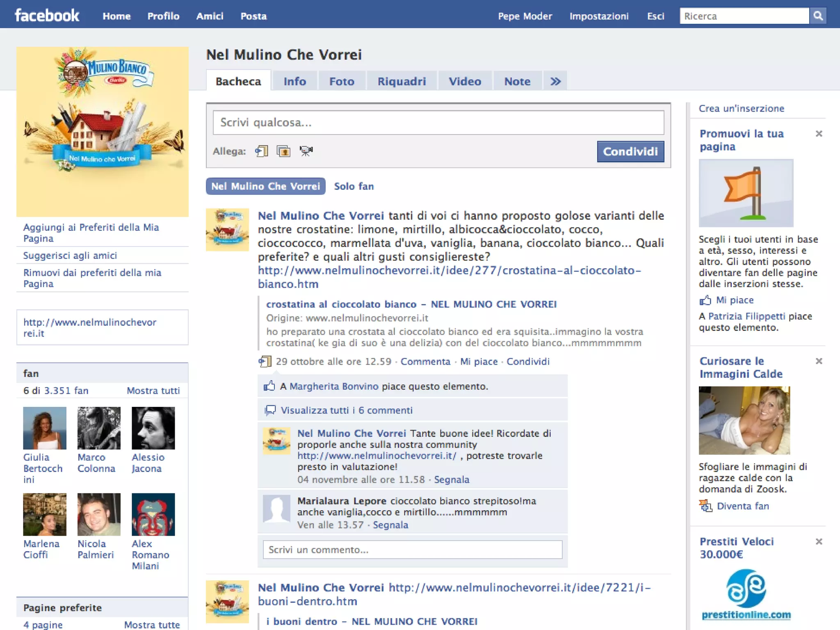Open the Foto tab
This screenshot has width=840, height=630.
pos(342,81)
